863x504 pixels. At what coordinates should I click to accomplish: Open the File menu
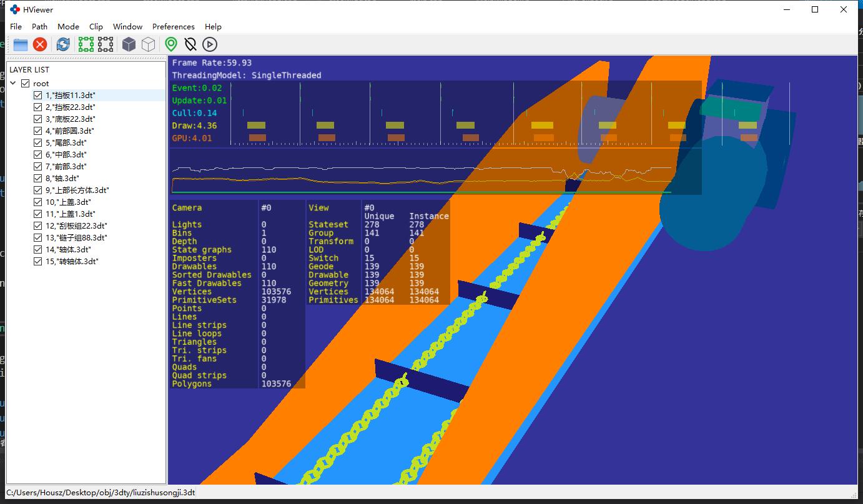pos(16,26)
